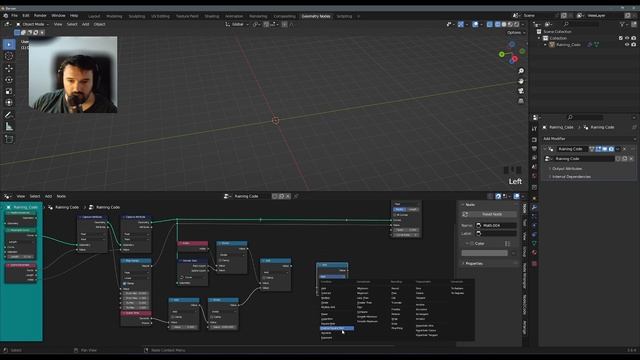Select the Select Box tool

coord(9,44)
